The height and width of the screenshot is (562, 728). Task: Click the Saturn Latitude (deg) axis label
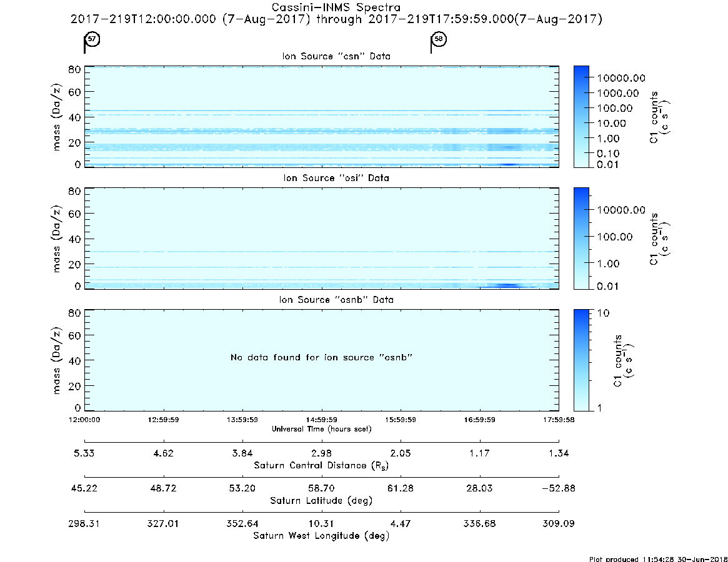(x=321, y=501)
